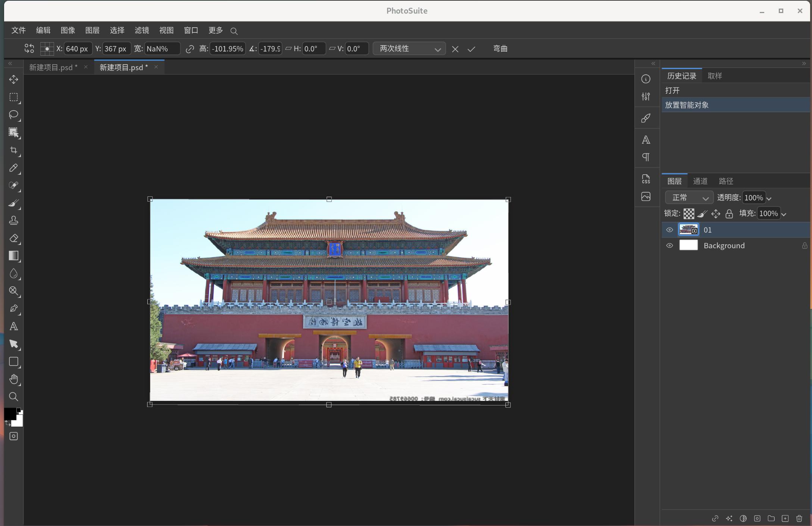Select the Move tool
This screenshot has width=812, height=526.
tap(14, 80)
